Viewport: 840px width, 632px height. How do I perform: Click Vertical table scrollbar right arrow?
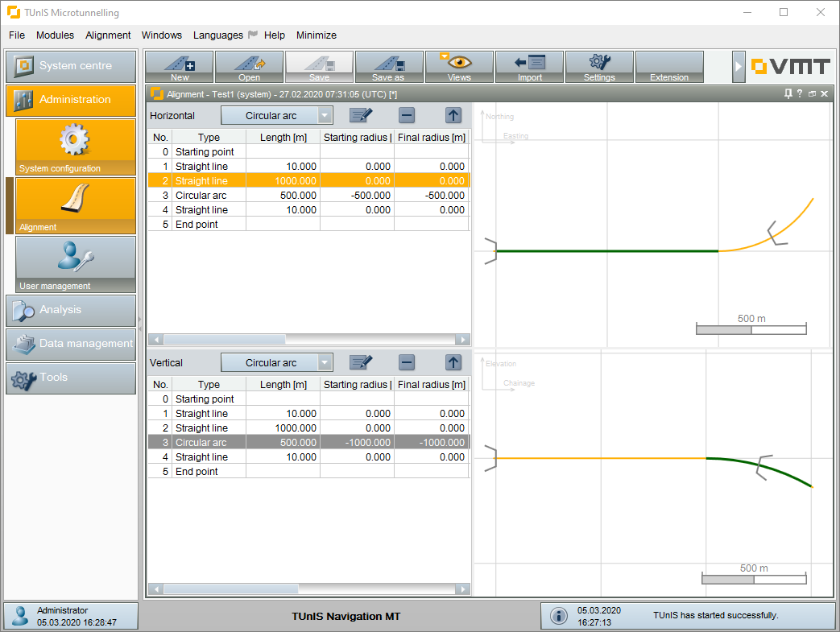tap(463, 589)
